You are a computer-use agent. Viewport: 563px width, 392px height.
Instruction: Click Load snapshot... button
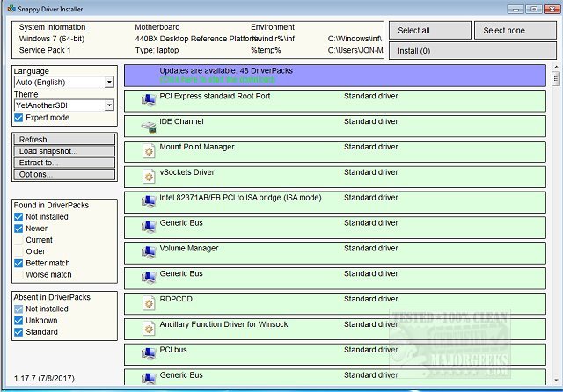click(64, 151)
